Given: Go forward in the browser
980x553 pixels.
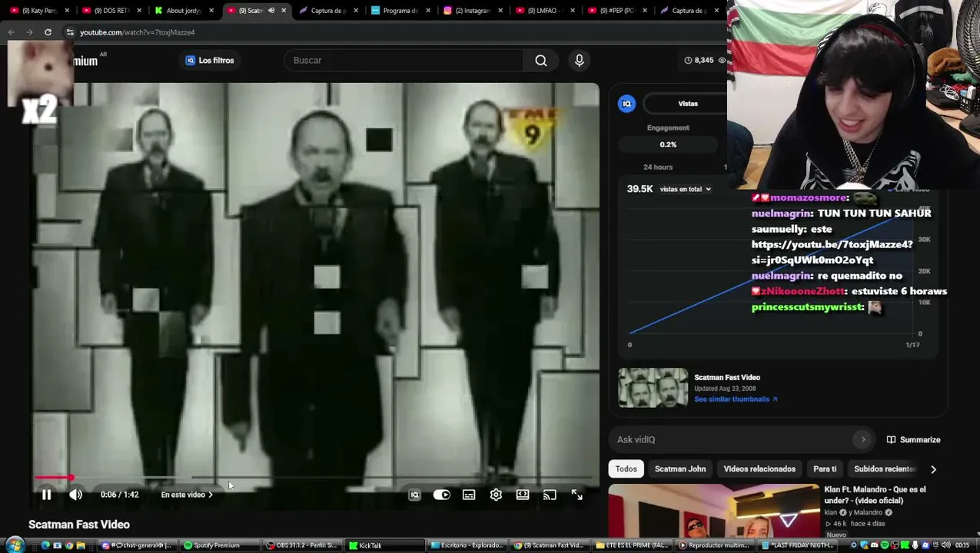Looking at the screenshot, I should 29,32.
